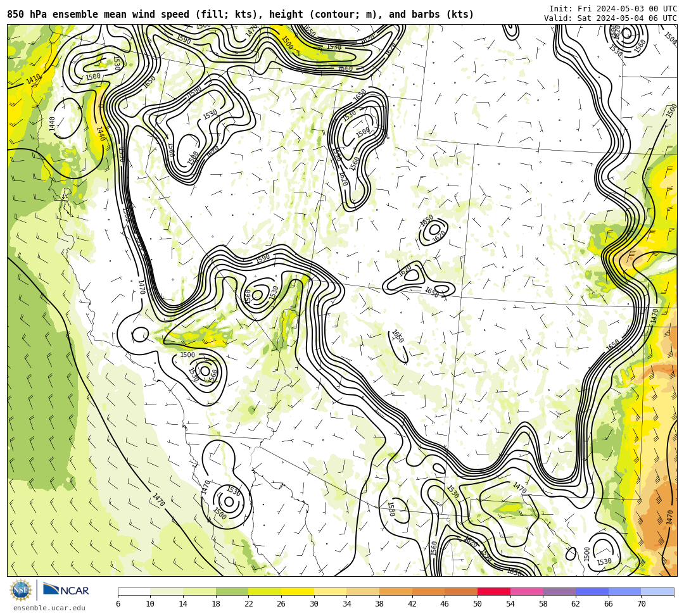Click the legend tick label 54
684x616 pixels.
tap(510, 604)
